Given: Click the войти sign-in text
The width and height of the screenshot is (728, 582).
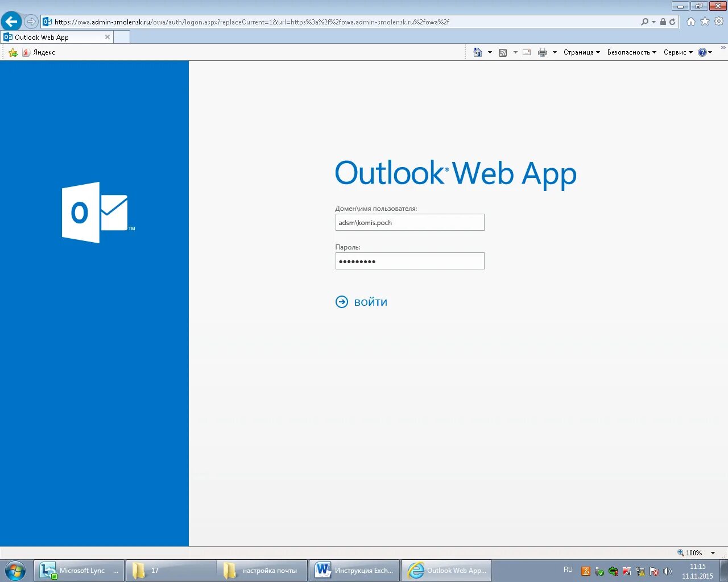Looking at the screenshot, I should point(371,302).
